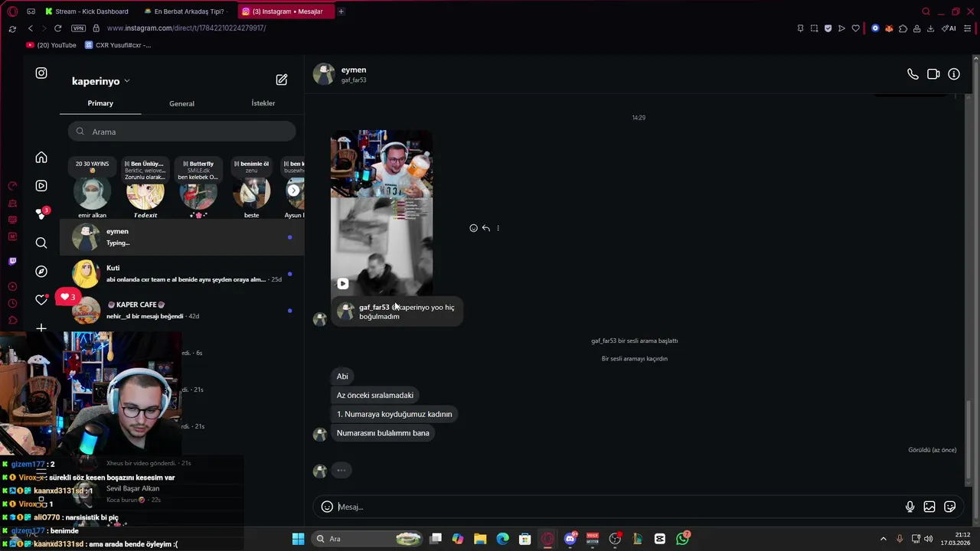View emir alkan note avatar

tap(92, 194)
